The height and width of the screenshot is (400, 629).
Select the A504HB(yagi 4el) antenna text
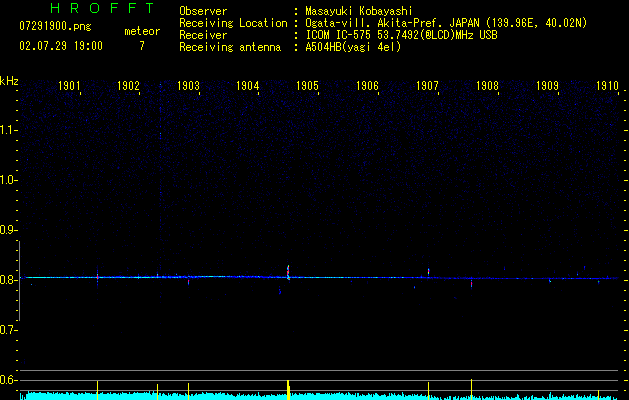coord(353,47)
